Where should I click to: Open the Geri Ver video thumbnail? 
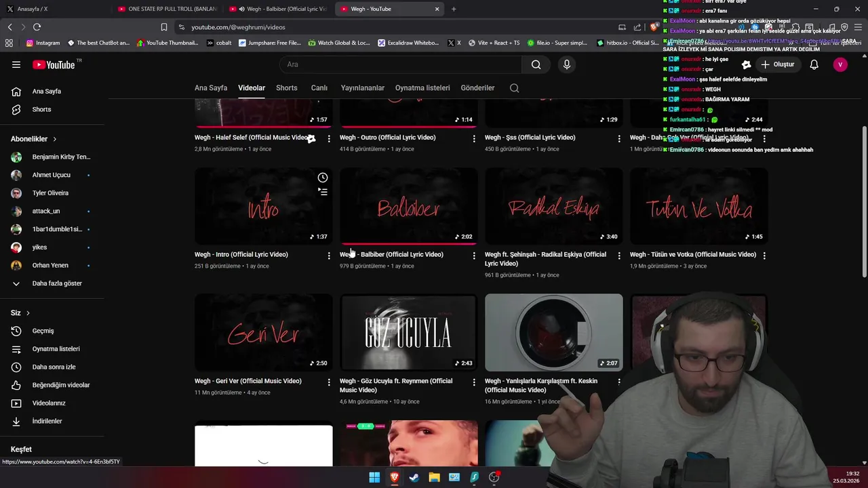click(x=264, y=332)
